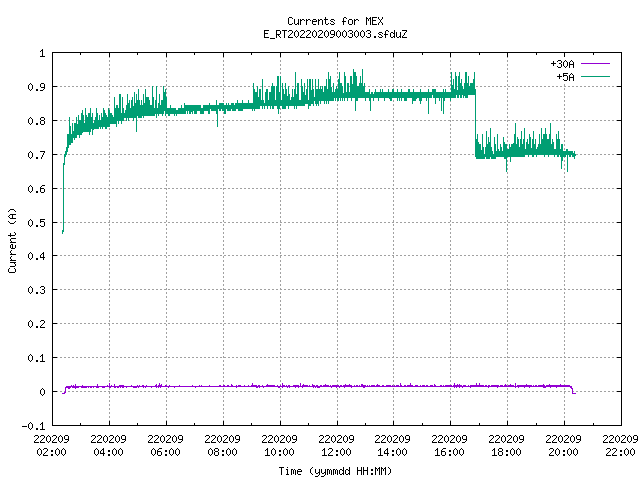Click x-axis tick label 220209 16:00
640x480 pixels.
449,446
